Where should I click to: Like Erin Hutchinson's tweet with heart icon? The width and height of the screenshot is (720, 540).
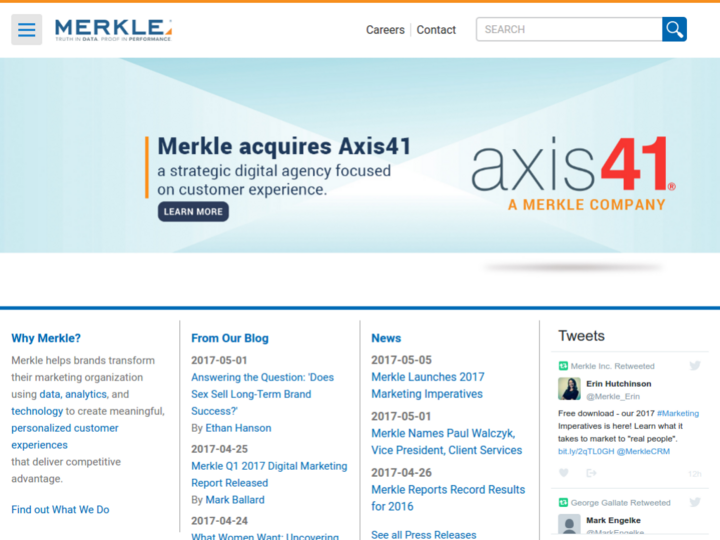point(564,473)
